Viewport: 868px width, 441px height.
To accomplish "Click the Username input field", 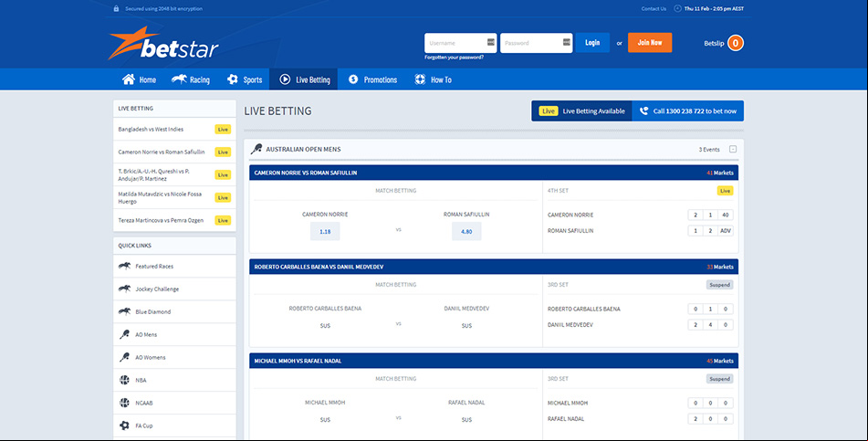I will pyautogui.click(x=461, y=43).
